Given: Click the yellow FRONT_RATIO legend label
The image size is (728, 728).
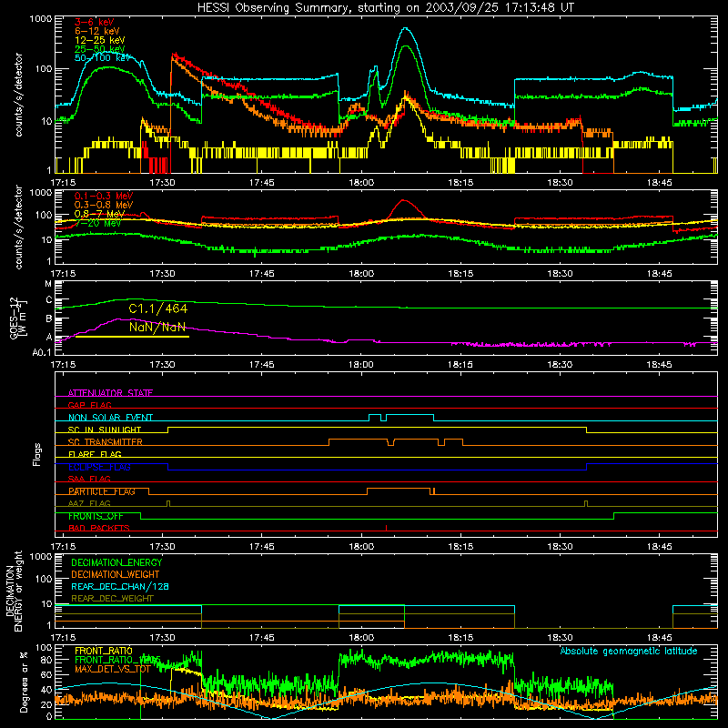Looking at the screenshot, I should [x=104, y=651].
